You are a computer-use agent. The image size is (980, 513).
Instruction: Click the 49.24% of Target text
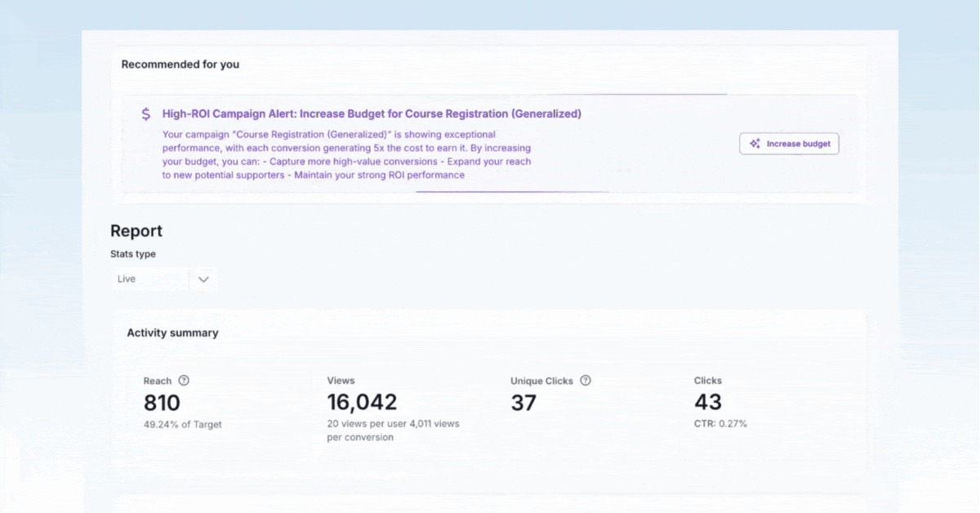tap(182, 425)
